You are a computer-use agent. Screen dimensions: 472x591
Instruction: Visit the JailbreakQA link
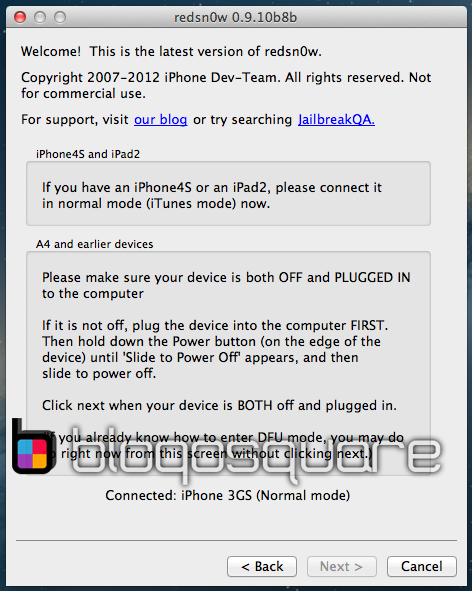pyautogui.click(x=336, y=119)
